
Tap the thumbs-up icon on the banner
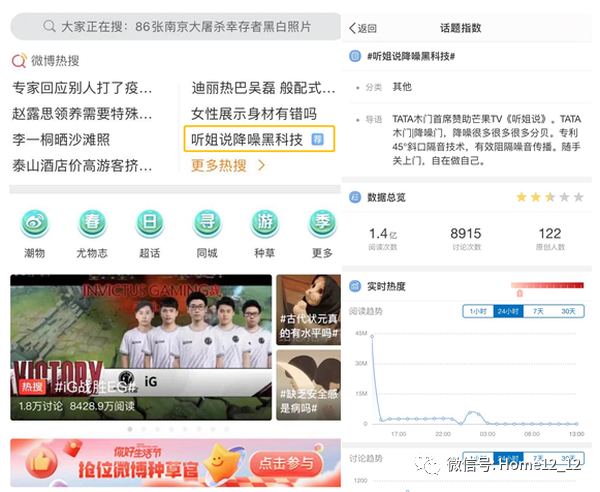(x=41, y=463)
